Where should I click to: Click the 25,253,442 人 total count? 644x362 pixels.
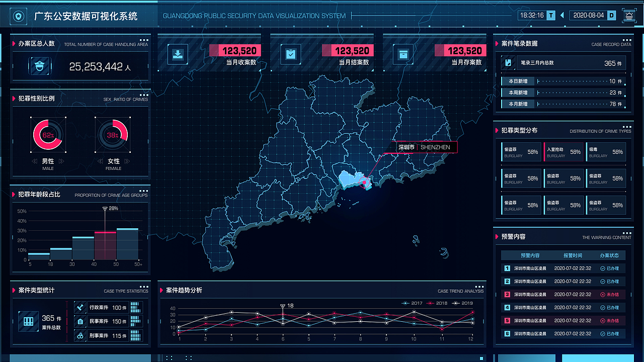100,67
